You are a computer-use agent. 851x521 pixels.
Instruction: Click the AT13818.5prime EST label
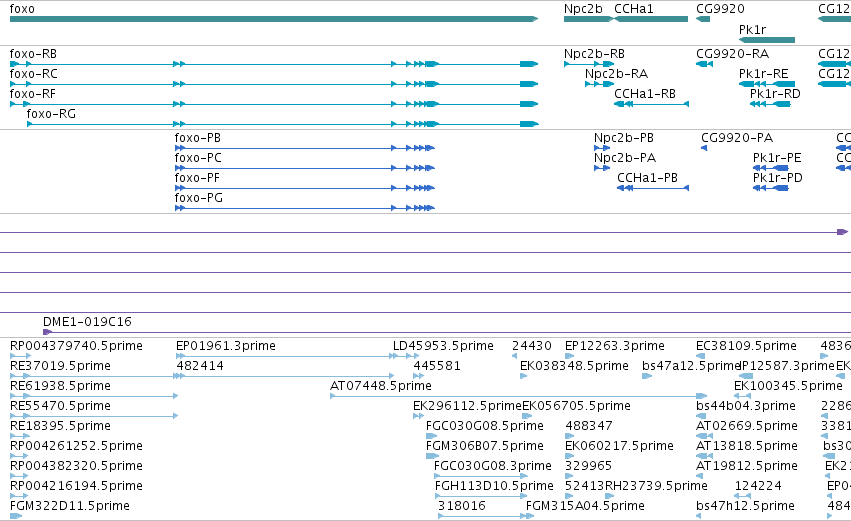pos(747,446)
